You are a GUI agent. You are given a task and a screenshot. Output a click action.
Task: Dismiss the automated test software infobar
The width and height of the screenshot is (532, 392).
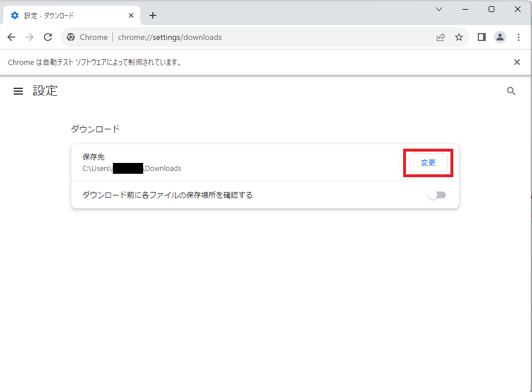[x=517, y=62]
